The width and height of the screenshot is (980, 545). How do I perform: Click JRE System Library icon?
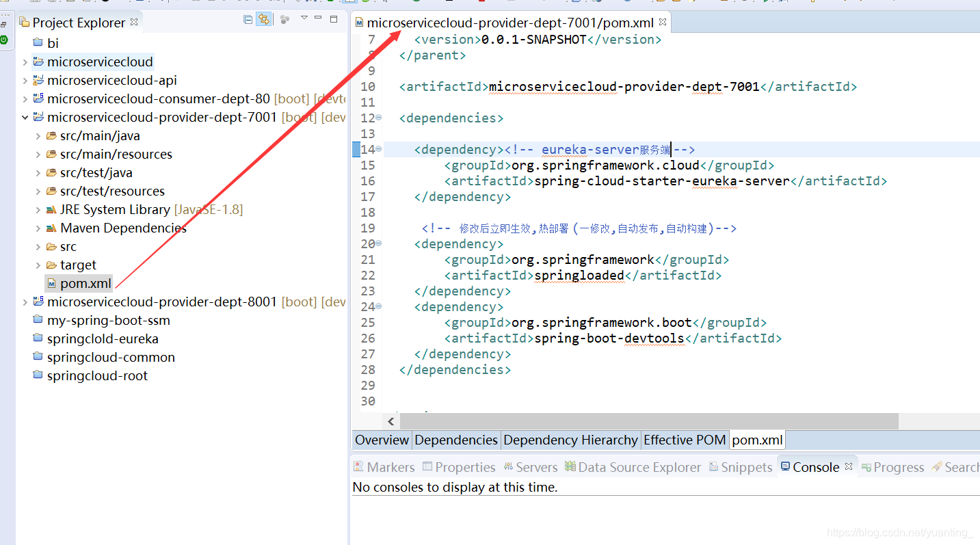pos(51,210)
